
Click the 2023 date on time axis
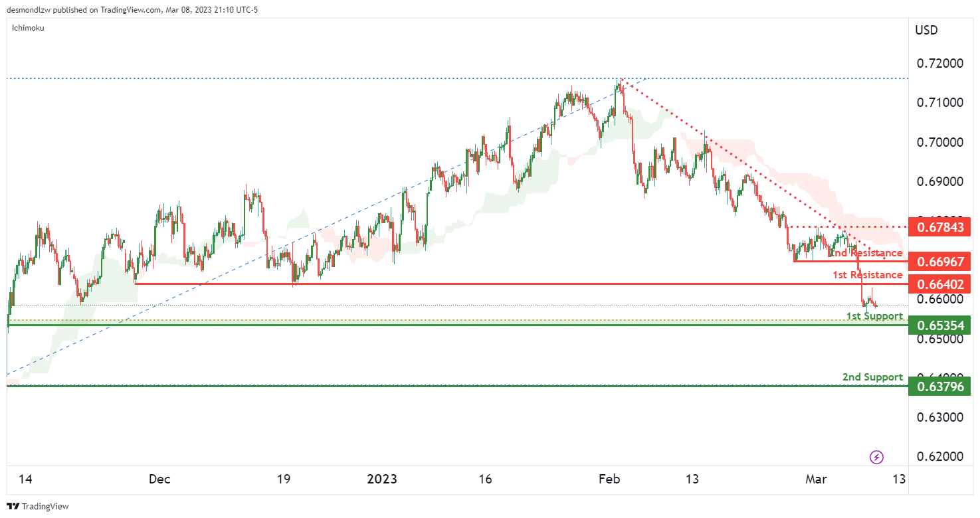383,479
